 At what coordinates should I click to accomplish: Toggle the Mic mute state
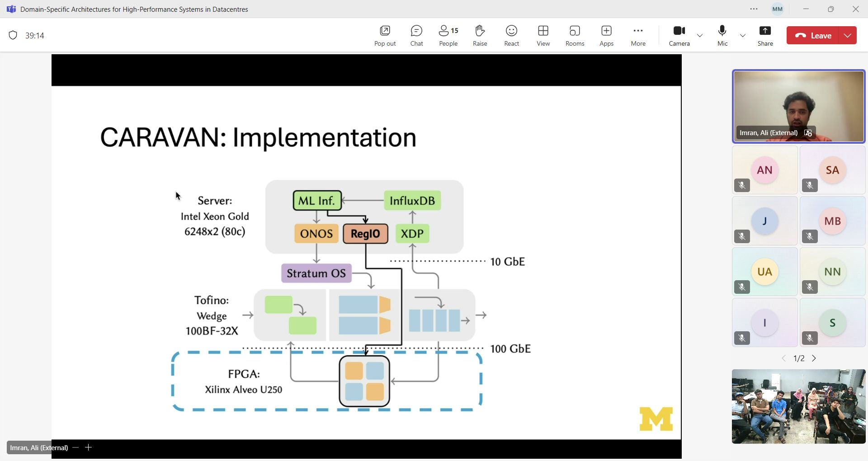pos(722,36)
